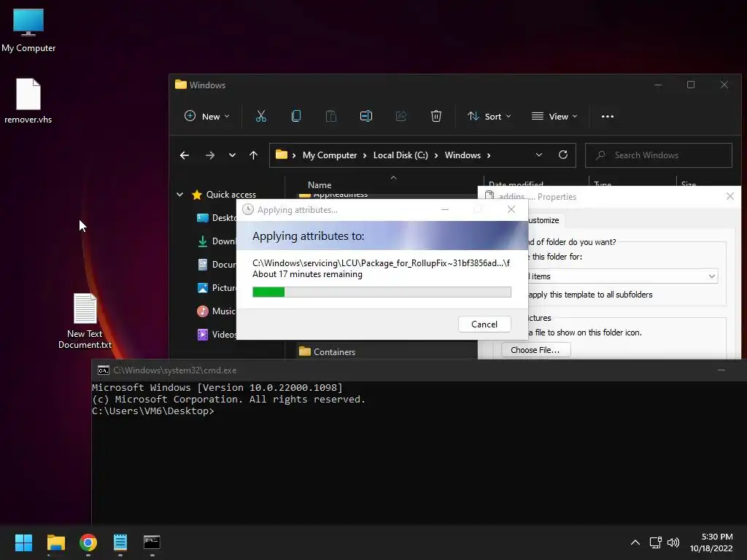Expand recent locations chevron
The height and width of the screenshot is (560, 747).
click(x=232, y=155)
